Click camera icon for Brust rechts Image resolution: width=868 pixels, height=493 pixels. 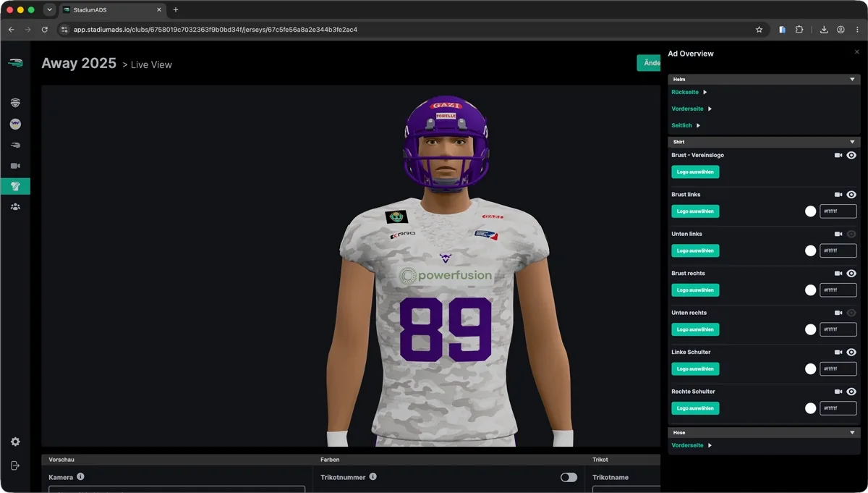click(838, 274)
